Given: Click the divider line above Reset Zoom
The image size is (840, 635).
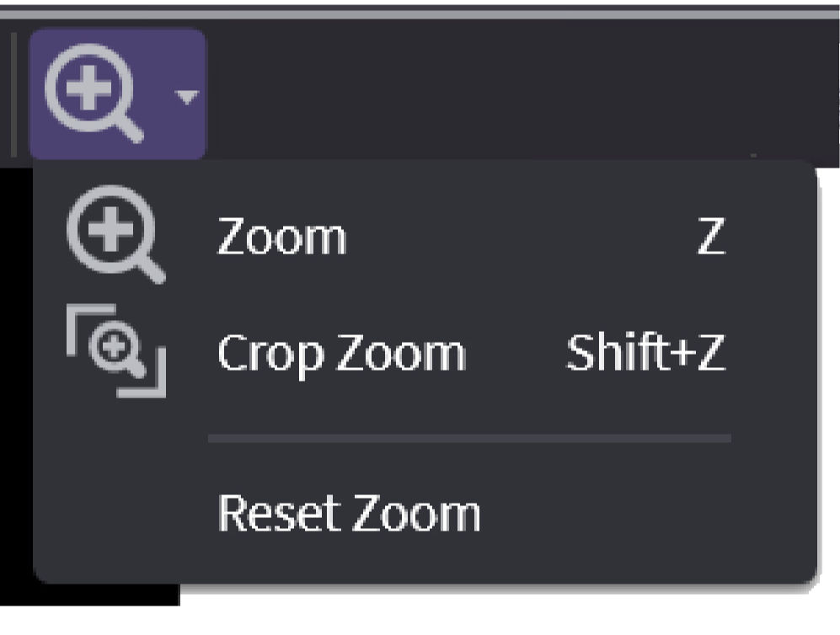Looking at the screenshot, I should pyautogui.click(x=468, y=439).
